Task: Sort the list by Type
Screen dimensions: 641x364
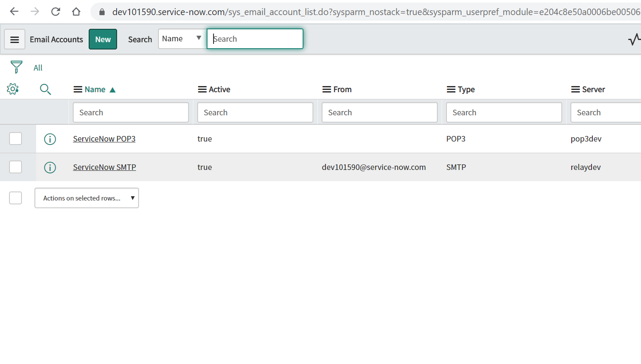Action: point(466,89)
